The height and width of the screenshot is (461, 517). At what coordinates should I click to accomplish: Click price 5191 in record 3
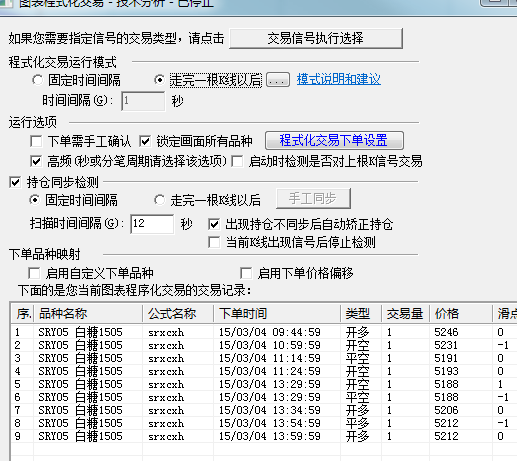[446, 358]
